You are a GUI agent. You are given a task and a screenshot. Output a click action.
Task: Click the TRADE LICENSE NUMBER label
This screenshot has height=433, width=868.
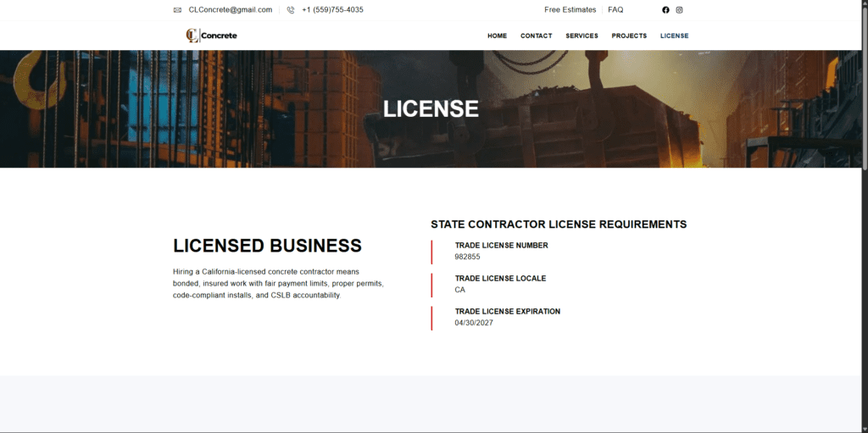[502, 245]
